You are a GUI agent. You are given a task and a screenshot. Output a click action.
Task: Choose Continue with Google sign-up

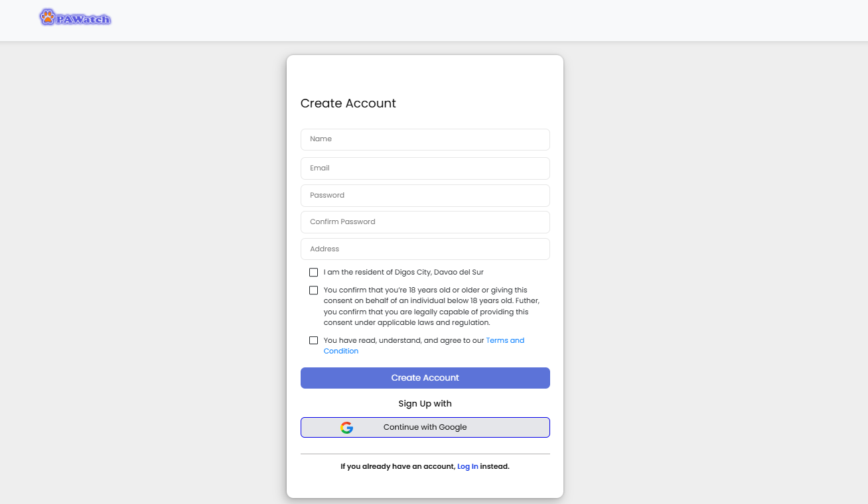pyautogui.click(x=425, y=428)
